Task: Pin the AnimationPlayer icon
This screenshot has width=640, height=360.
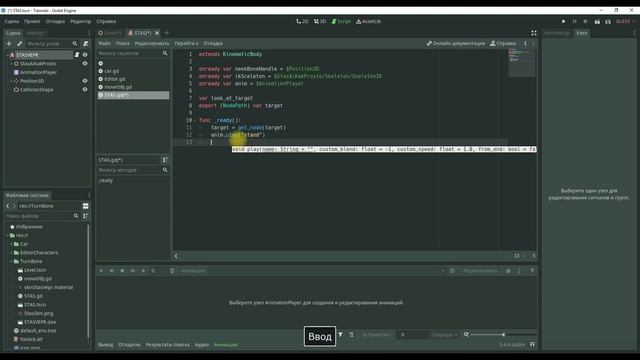Action: click(x=532, y=271)
